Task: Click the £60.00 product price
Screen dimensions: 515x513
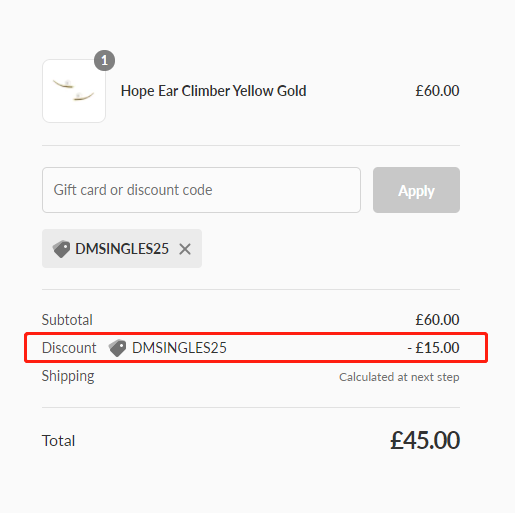Action: click(x=437, y=91)
